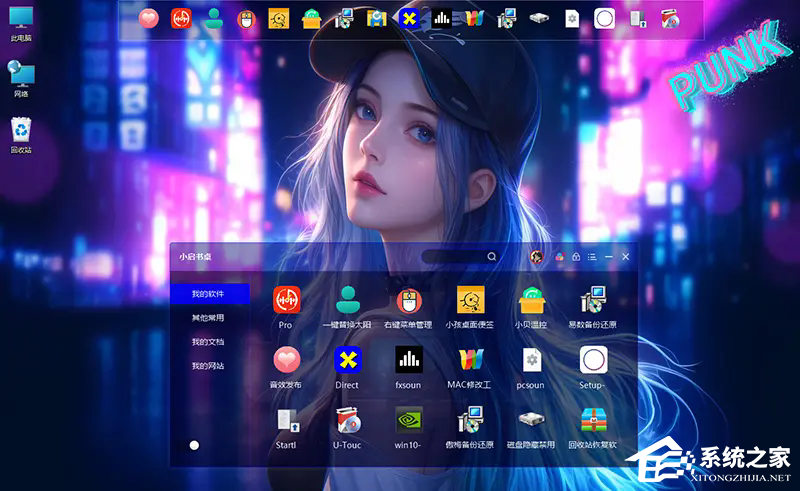Launch Setup- circle icon in panel
Screen dimensions: 800x491
(x=593, y=360)
